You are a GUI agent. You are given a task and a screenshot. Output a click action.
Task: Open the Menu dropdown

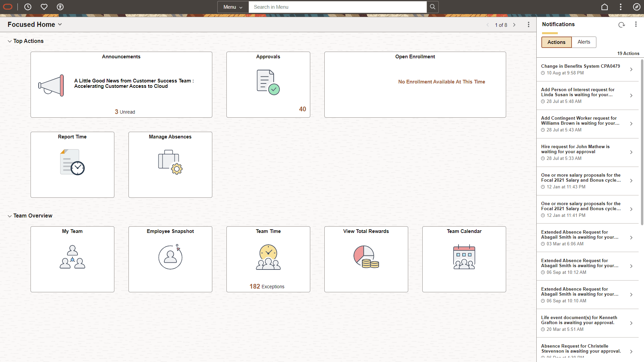pos(233,7)
